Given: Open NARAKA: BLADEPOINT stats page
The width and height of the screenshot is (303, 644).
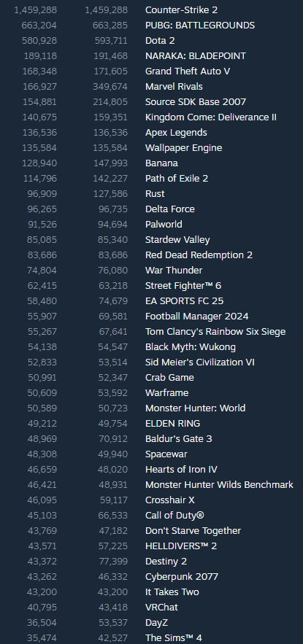Looking at the screenshot, I should point(195,56).
